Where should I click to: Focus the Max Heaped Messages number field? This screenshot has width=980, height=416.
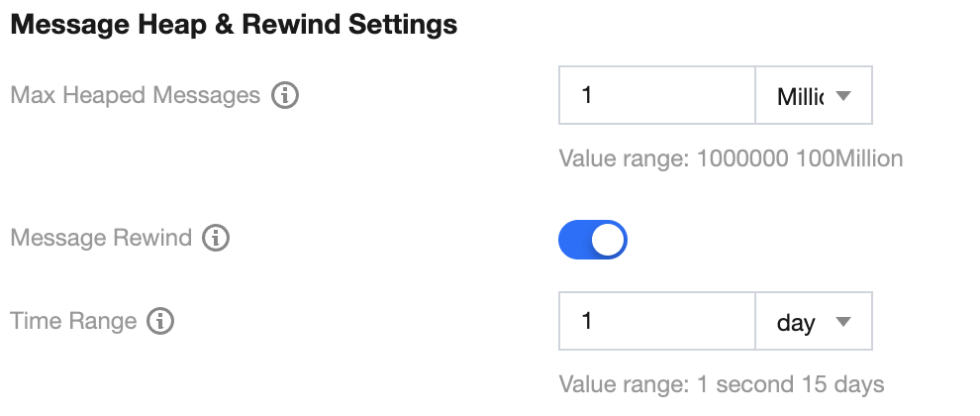(x=657, y=96)
